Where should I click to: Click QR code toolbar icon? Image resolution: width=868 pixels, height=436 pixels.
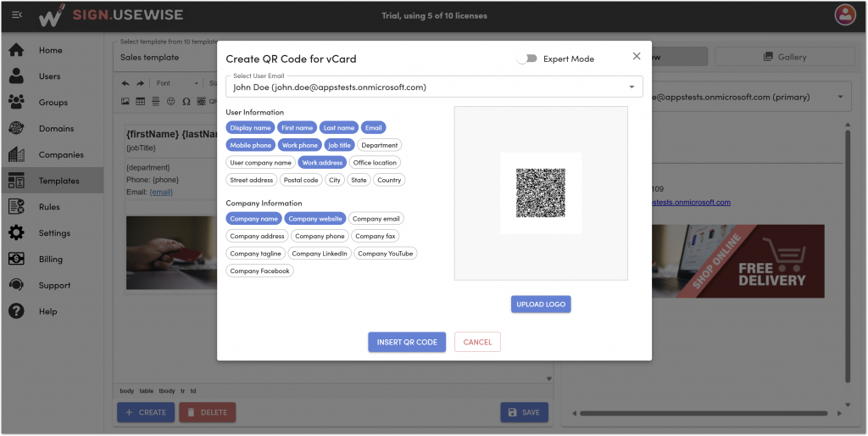point(202,102)
